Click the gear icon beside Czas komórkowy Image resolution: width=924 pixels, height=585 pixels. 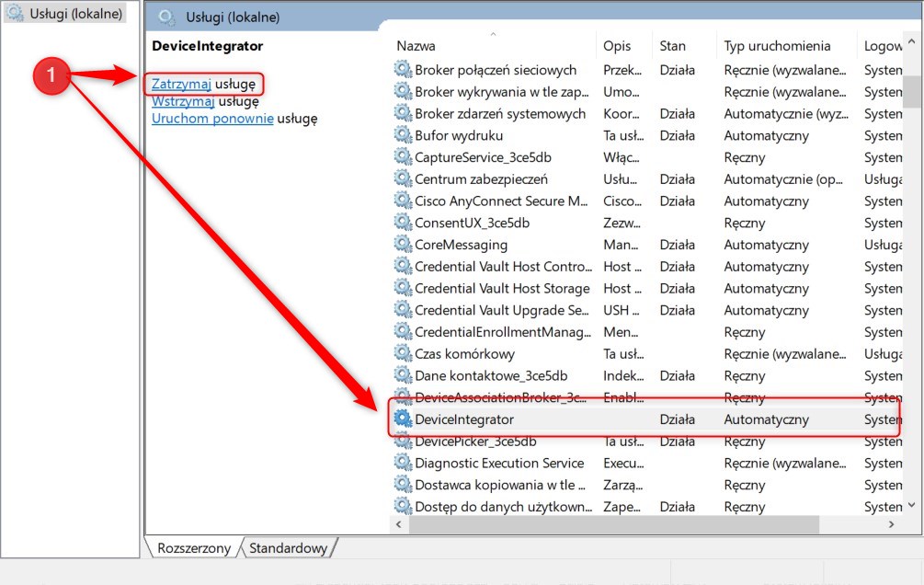click(x=403, y=354)
